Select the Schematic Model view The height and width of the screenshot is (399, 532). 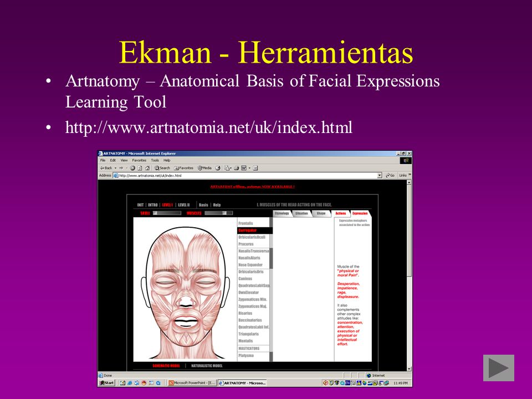tap(166, 366)
